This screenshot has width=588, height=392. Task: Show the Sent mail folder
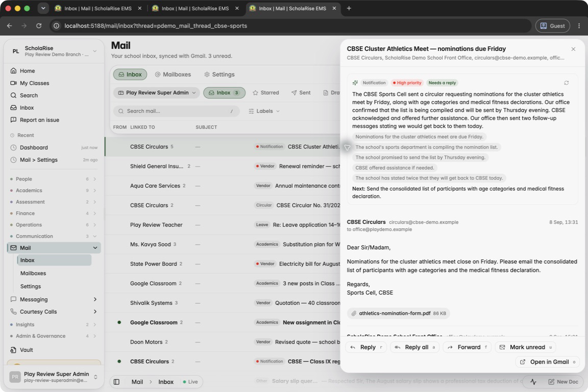[301, 93]
